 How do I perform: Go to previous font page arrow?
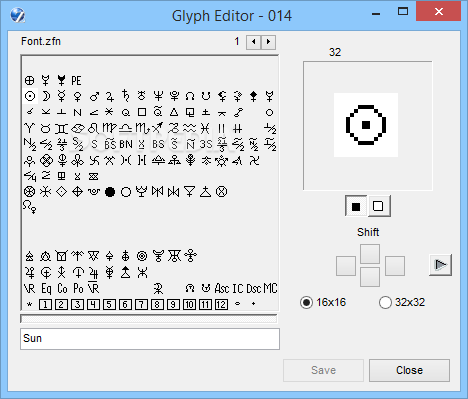click(x=254, y=42)
